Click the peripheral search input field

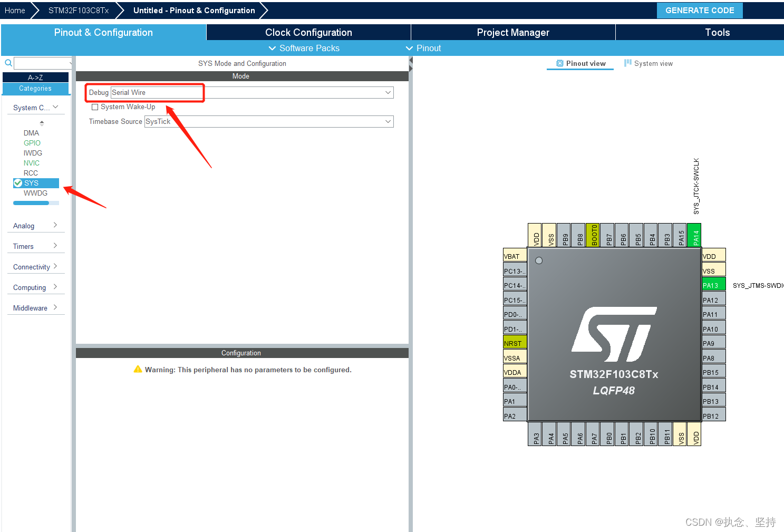click(x=43, y=63)
